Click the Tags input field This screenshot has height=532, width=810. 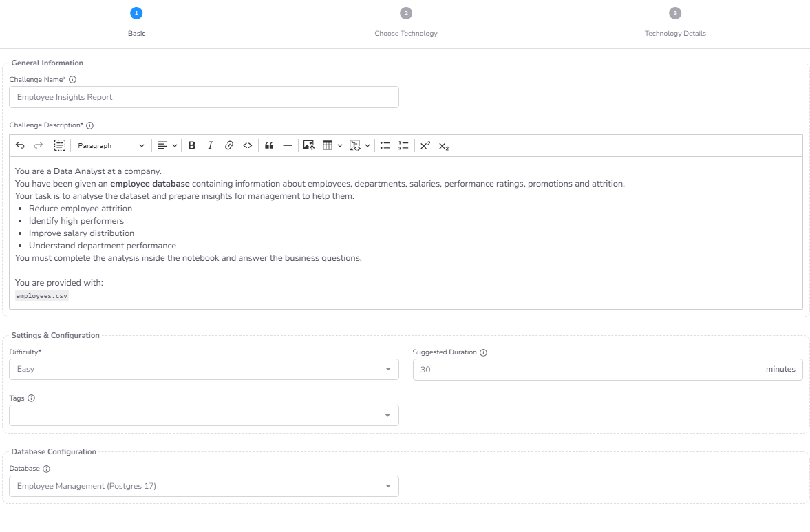(204, 415)
